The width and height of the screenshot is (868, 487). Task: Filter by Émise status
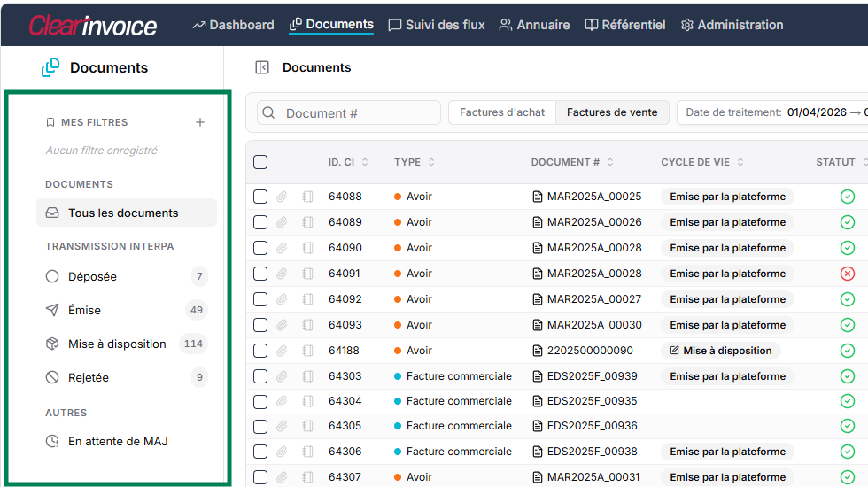pos(126,311)
